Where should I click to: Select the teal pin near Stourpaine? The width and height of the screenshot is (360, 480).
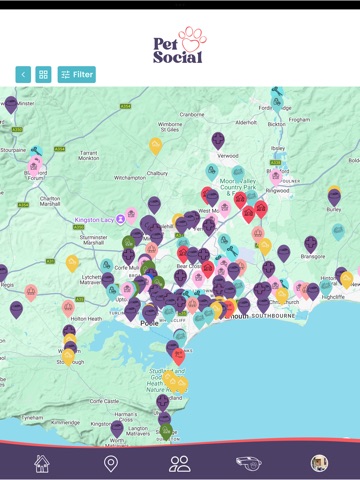pos(36,151)
